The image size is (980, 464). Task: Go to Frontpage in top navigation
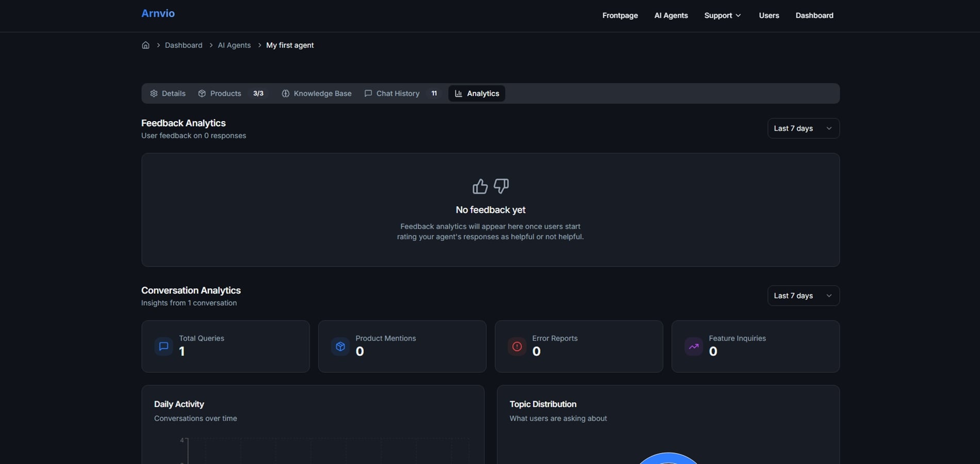tap(620, 15)
